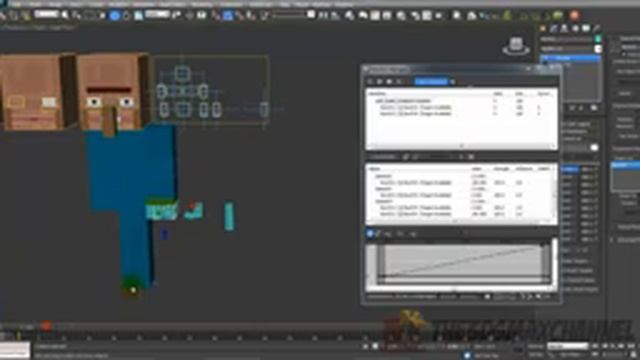The height and width of the screenshot is (360, 640).
Task: Toggle Percent Snap in main toolbar
Action: pyautogui.click(x=240, y=16)
